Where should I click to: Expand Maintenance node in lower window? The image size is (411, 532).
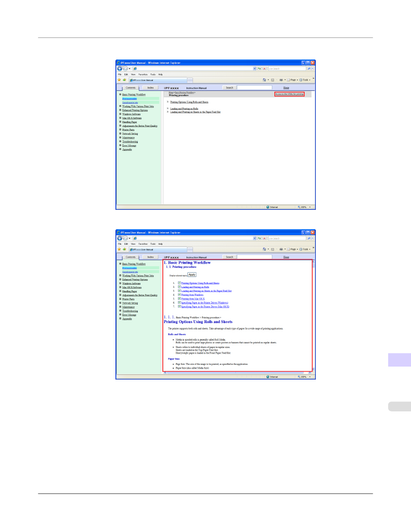[x=120, y=307]
